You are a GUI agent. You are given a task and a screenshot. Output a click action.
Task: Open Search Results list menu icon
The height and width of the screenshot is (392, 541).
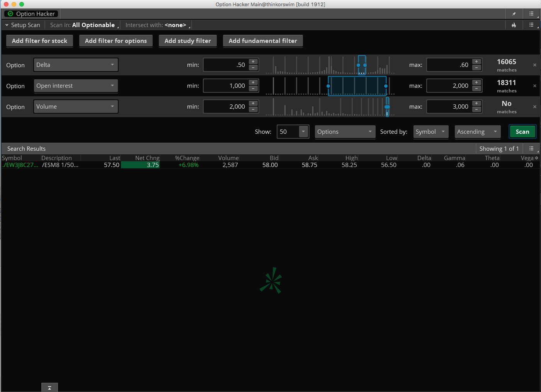tap(531, 148)
